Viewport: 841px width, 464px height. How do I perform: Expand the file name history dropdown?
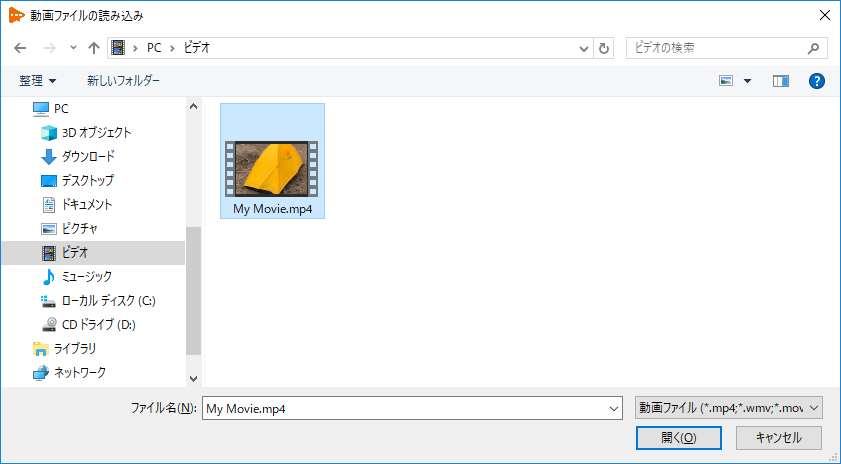(614, 409)
